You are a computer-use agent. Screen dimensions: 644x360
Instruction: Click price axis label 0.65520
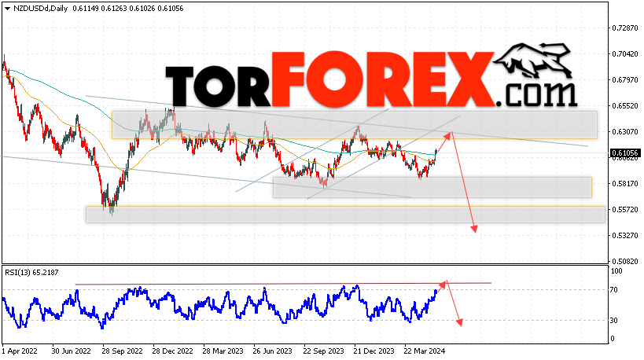pyautogui.click(x=625, y=105)
